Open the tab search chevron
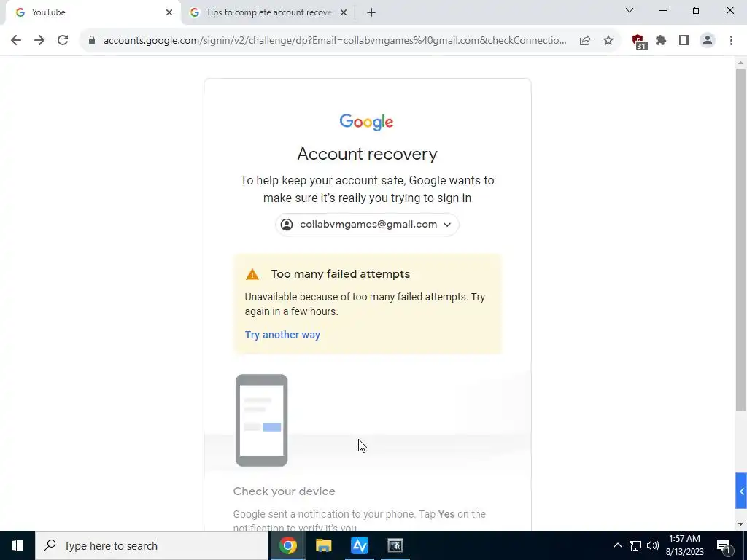747x560 pixels. 630,10
